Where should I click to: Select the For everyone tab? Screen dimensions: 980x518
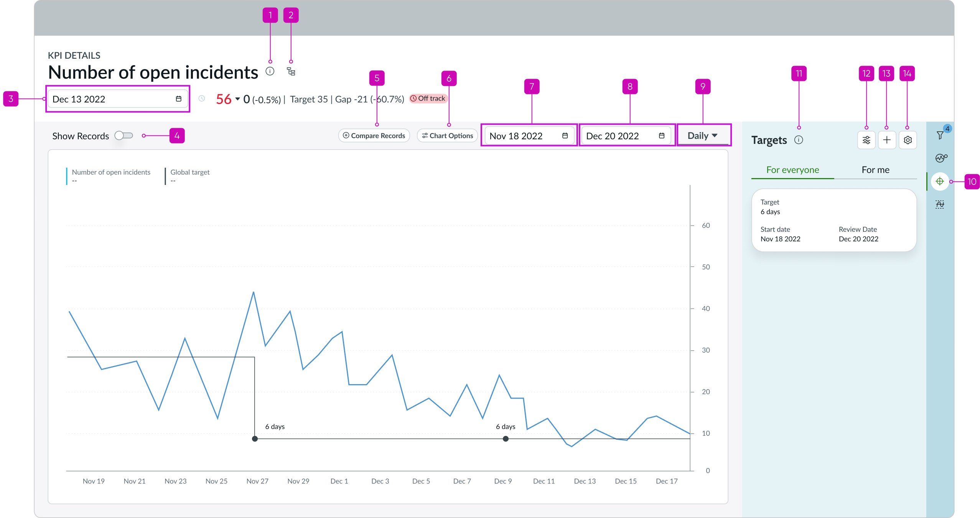[792, 170]
